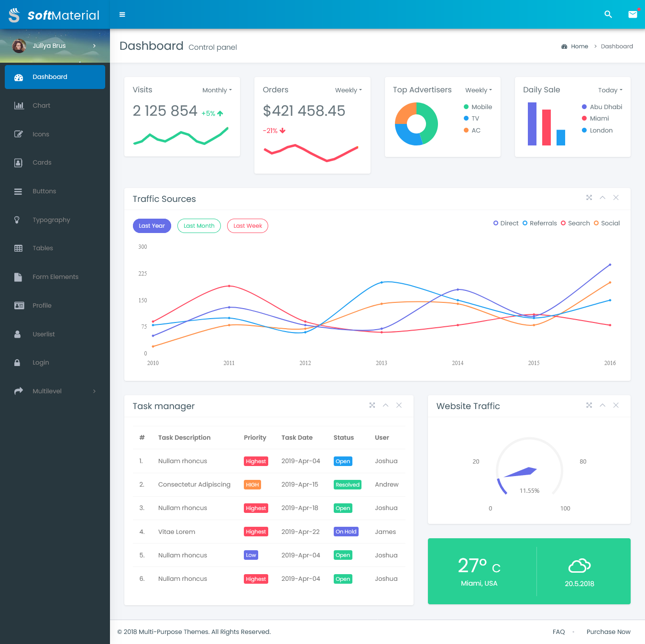The height and width of the screenshot is (644, 645).
Task: Toggle Search series in chart legend
Action: click(575, 223)
